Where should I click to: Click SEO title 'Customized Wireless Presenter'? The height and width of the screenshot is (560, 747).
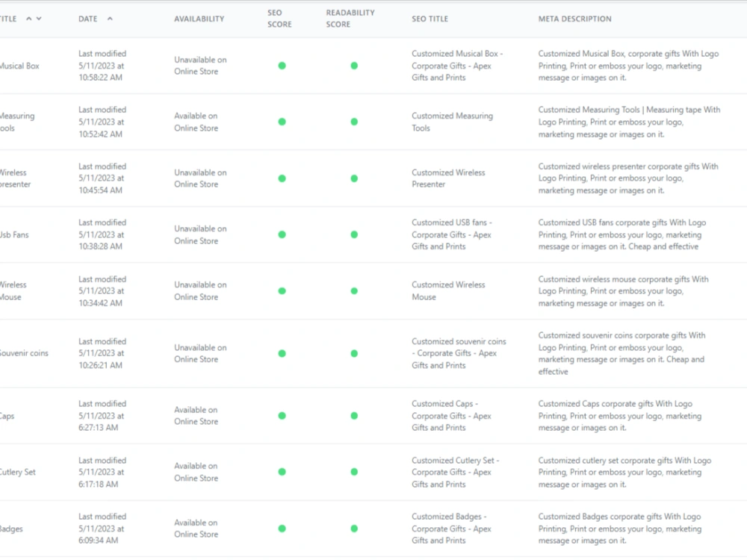coord(448,178)
